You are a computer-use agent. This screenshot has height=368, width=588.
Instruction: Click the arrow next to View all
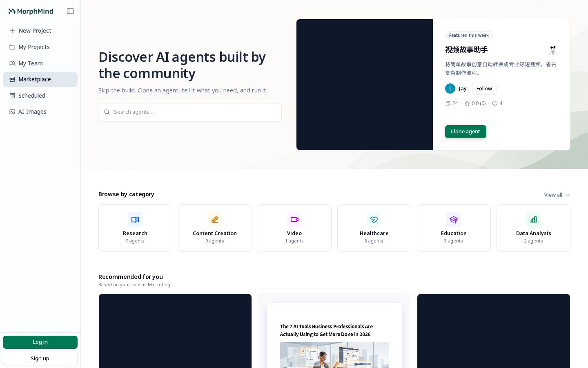(568, 195)
